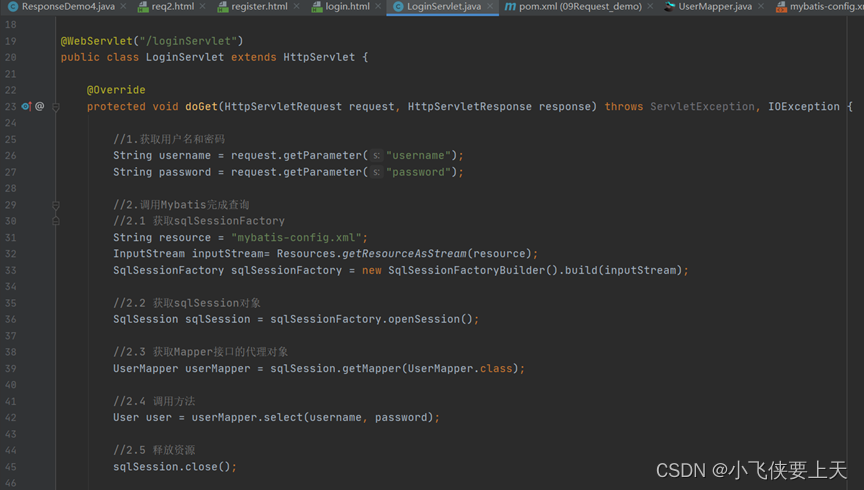Open the register.html editor tab

click(x=259, y=7)
